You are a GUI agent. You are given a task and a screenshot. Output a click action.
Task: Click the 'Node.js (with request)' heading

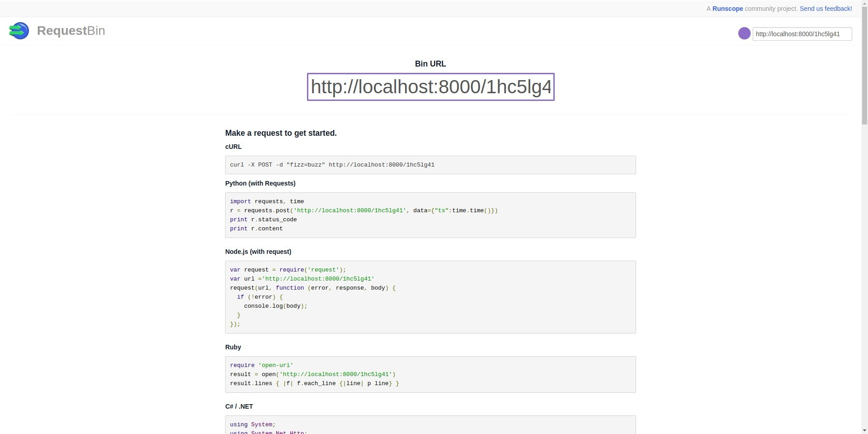click(258, 252)
